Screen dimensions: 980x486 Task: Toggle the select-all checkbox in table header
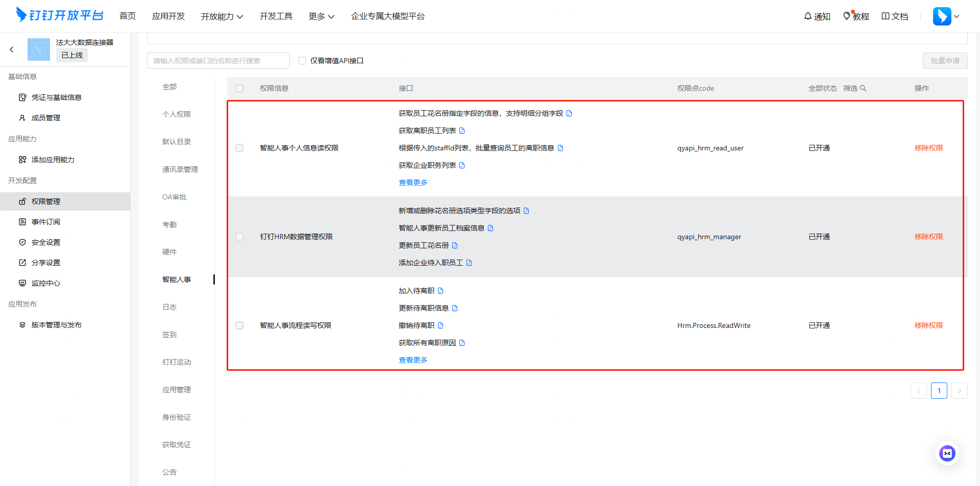239,88
